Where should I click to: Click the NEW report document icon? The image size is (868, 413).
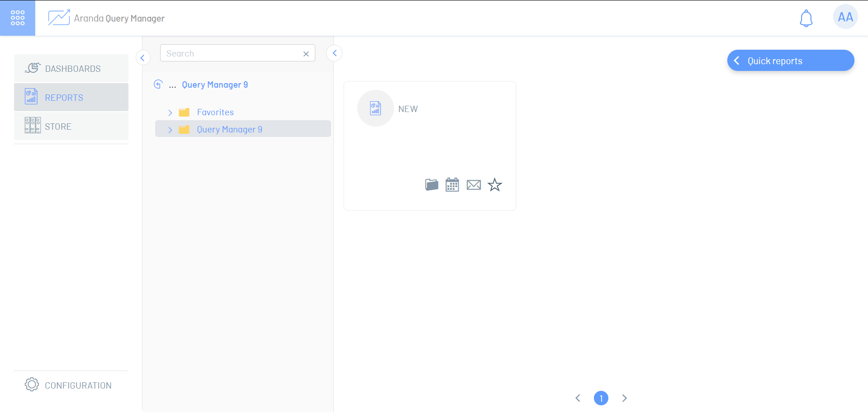(x=375, y=108)
